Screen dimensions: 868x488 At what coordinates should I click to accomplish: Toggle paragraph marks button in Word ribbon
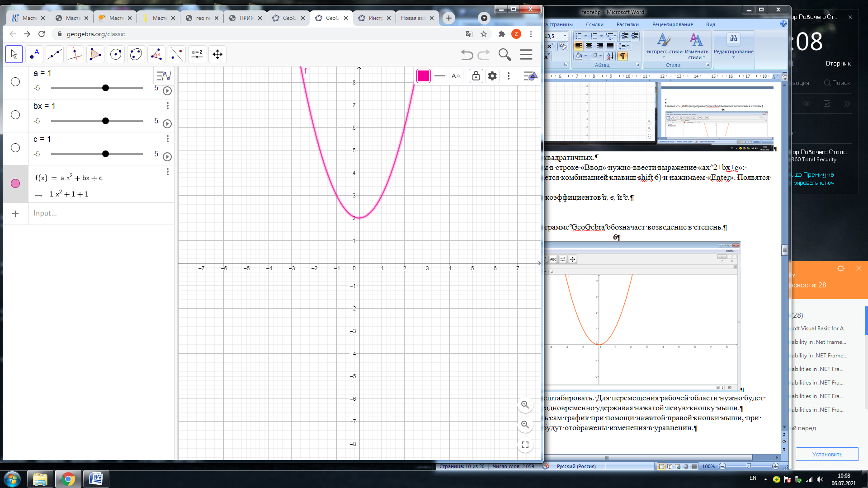pos(623,56)
